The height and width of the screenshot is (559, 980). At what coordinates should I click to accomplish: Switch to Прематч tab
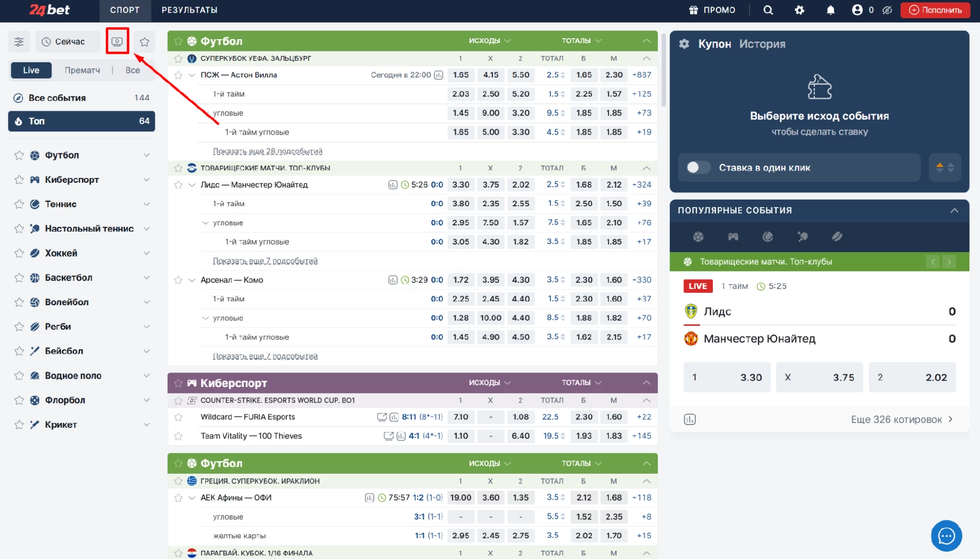(82, 70)
